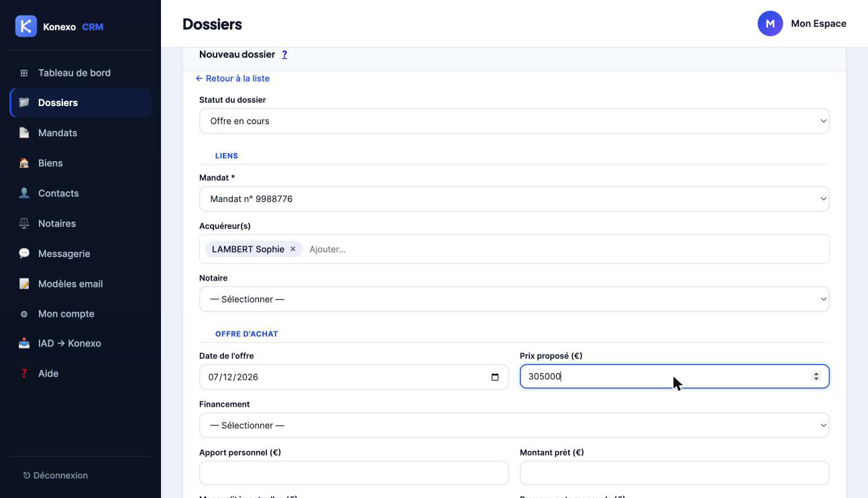Screen dimensions: 868x498
Task: Adjust Prix proposé with the spinner arrows
Action: coord(816,377)
